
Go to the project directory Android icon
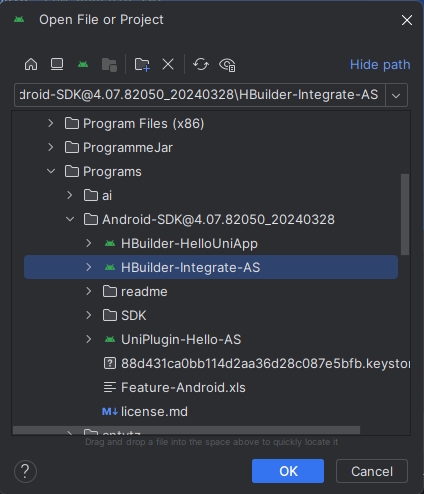[x=83, y=64]
